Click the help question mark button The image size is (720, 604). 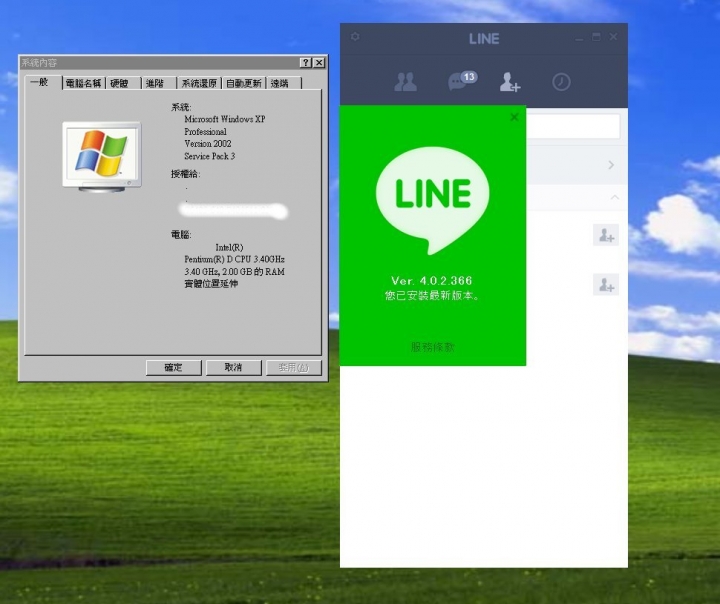(x=305, y=63)
